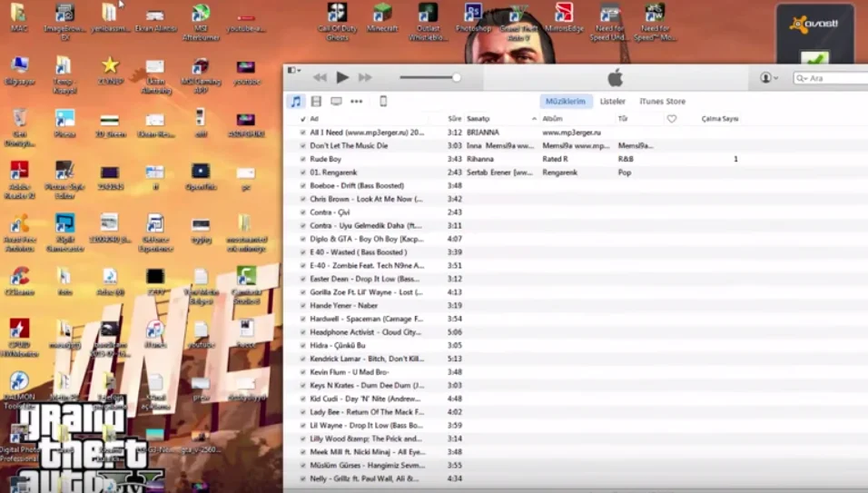Open the TV Shows library icon
Screen dimensions: 868x493
(x=336, y=102)
